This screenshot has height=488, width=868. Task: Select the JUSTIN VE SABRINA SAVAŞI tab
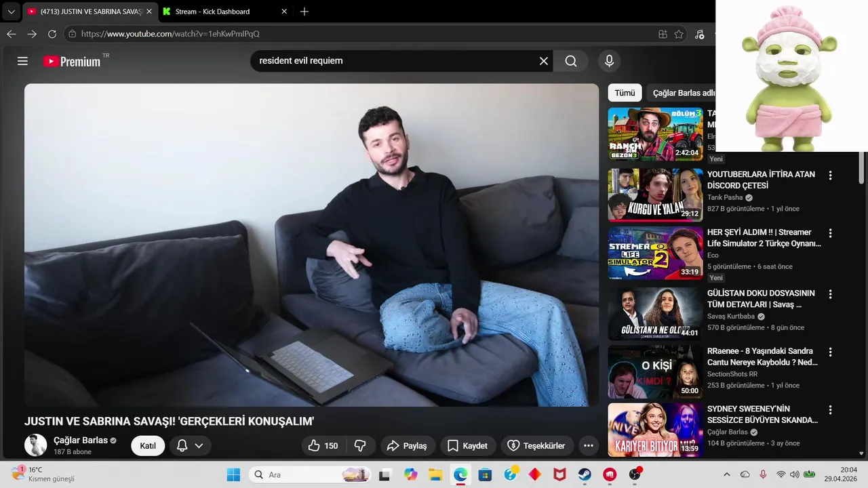coord(90,12)
